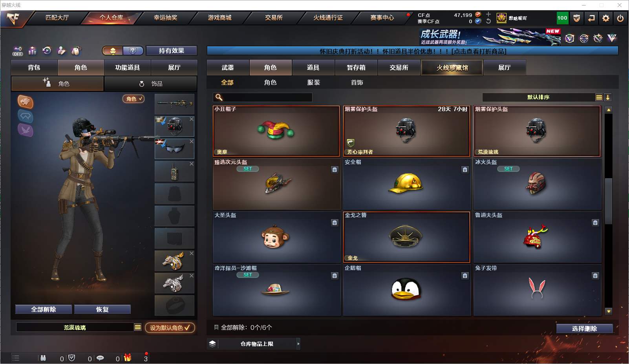Click the orange eagle icon beside the character
Image resolution: width=629 pixels, height=364 pixels.
(x=26, y=102)
